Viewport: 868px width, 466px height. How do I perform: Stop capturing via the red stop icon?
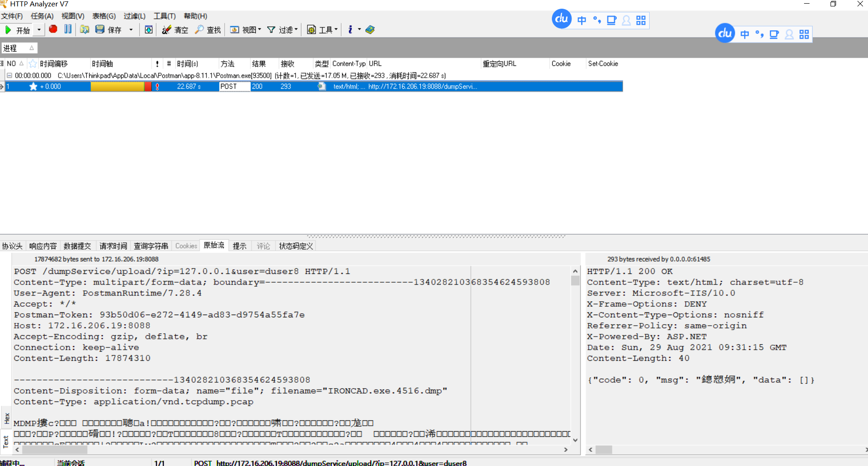pos(53,29)
